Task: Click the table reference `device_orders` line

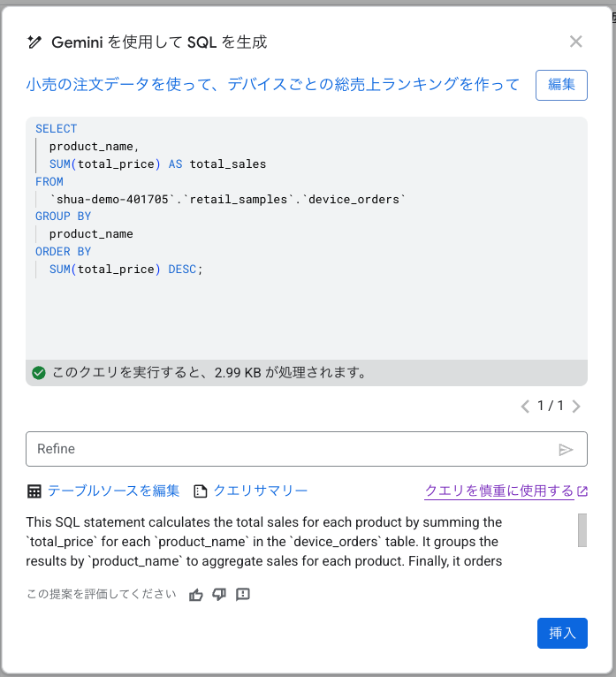Action: [x=227, y=199]
